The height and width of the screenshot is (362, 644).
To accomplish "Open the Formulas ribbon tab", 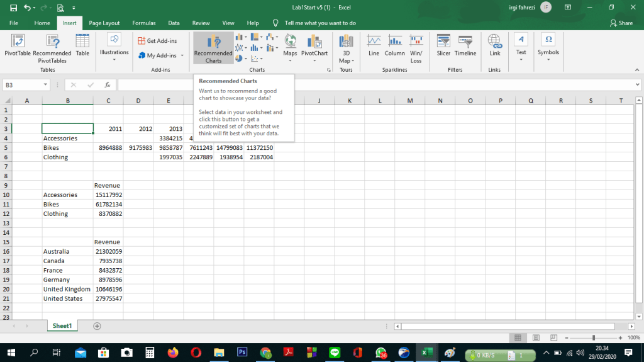I will pos(143,23).
